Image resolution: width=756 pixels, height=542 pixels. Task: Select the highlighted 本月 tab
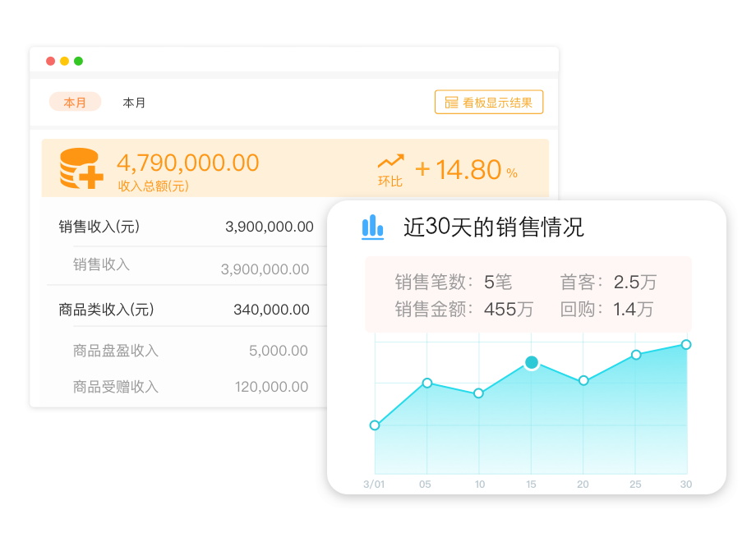[75, 103]
